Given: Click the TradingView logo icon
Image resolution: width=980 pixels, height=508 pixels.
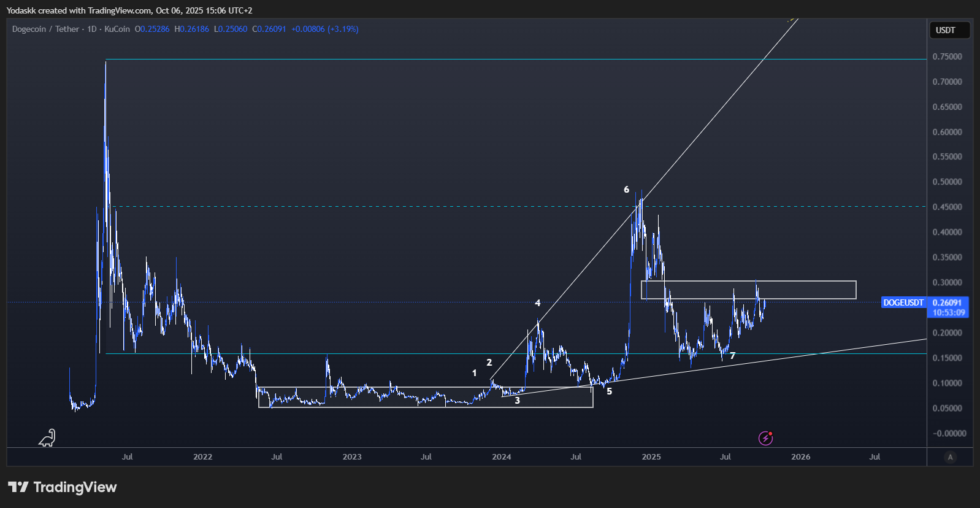Looking at the screenshot, I should point(18,487).
